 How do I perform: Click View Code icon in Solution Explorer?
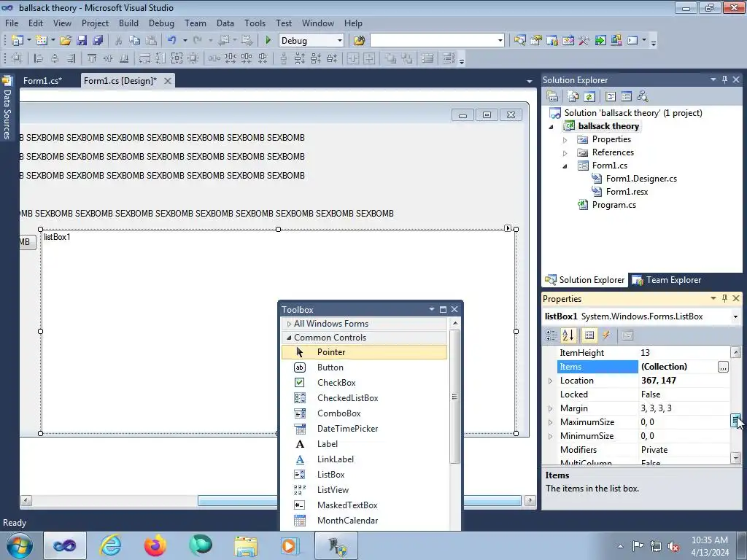pos(611,97)
